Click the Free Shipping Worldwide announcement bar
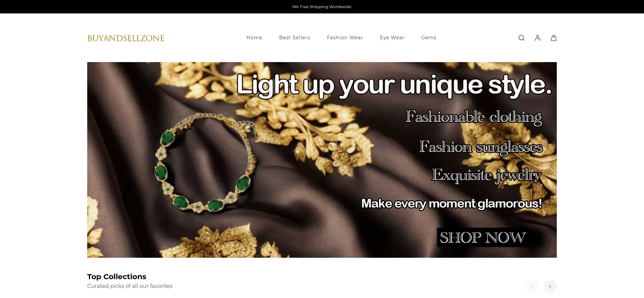The width and height of the screenshot is (644, 298). coord(322,7)
